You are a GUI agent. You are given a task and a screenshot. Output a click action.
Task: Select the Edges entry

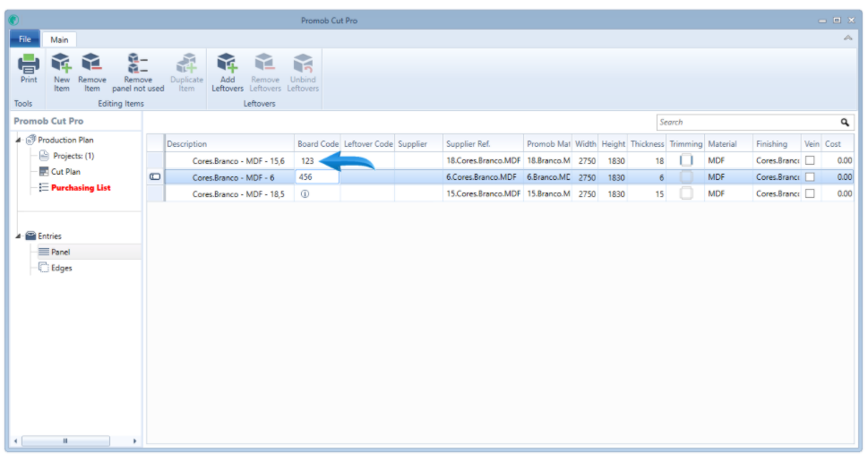62,268
